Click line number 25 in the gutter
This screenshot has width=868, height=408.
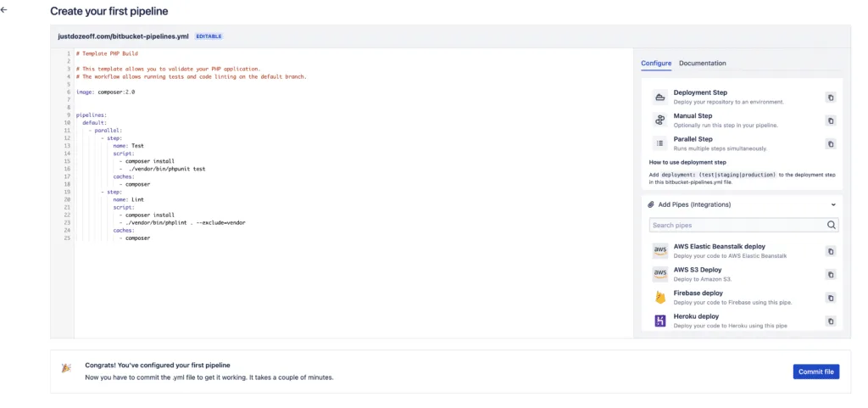coord(67,238)
